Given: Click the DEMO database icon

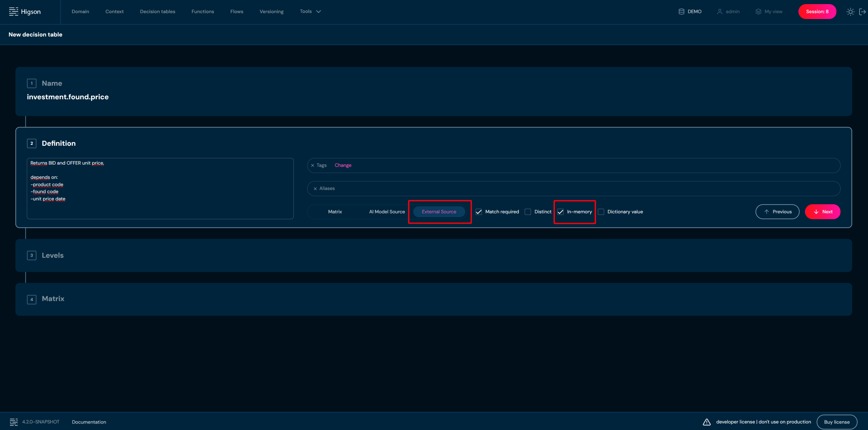Looking at the screenshot, I should (x=681, y=12).
